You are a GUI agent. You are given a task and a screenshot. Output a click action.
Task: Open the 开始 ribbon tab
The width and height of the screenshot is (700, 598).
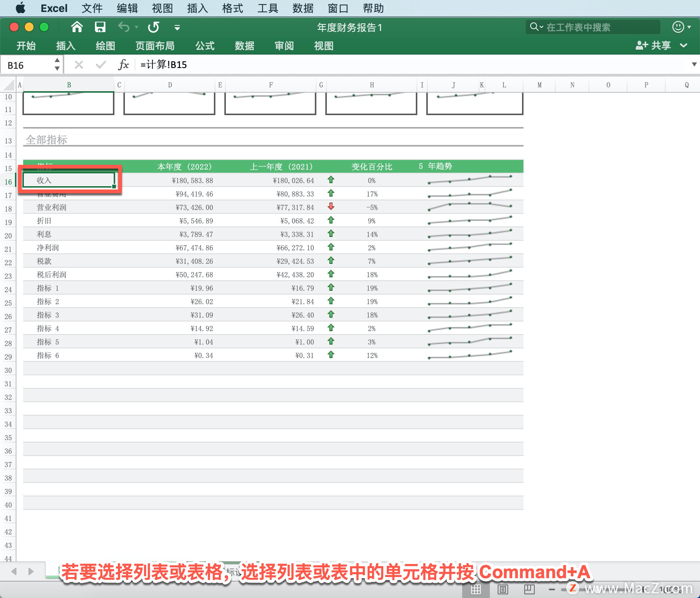pyautogui.click(x=26, y=46)
